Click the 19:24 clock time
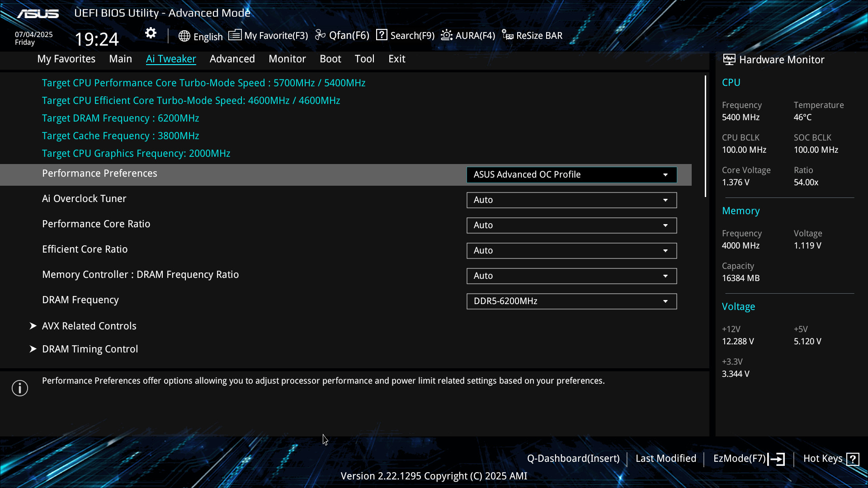 point(97,39)
